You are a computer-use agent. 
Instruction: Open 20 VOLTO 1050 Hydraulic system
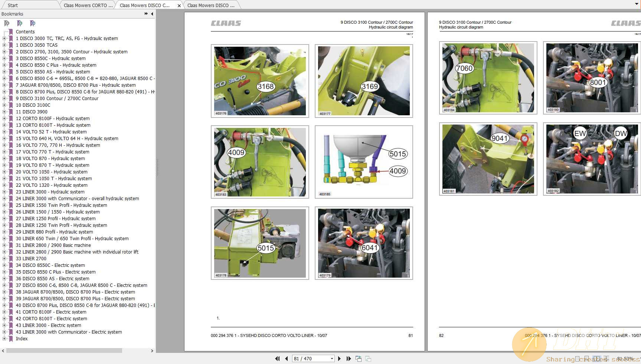tap(52, 172)
